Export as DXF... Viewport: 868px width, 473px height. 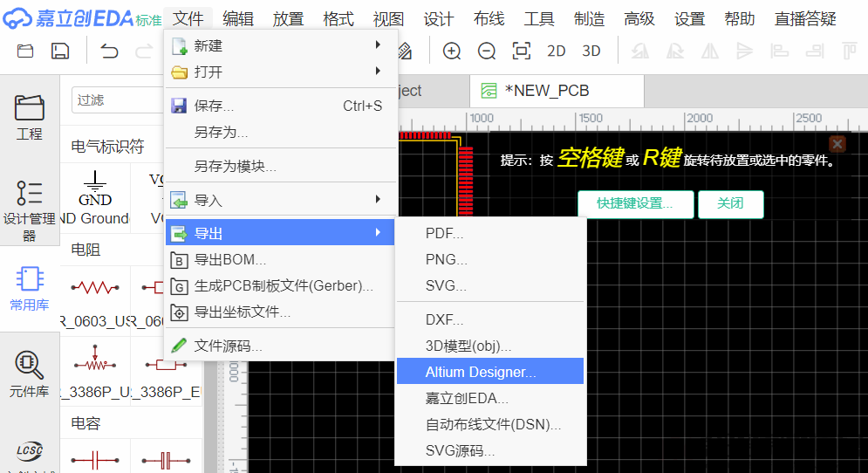[490, 319]
